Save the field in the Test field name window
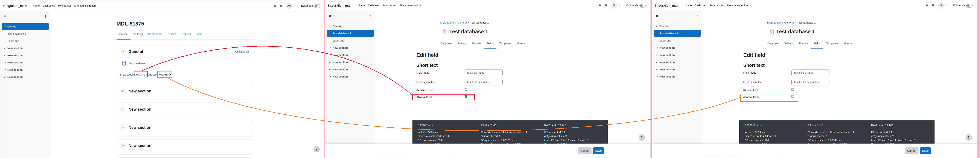This screenshot has height=158, width=980. pos(598,151)
